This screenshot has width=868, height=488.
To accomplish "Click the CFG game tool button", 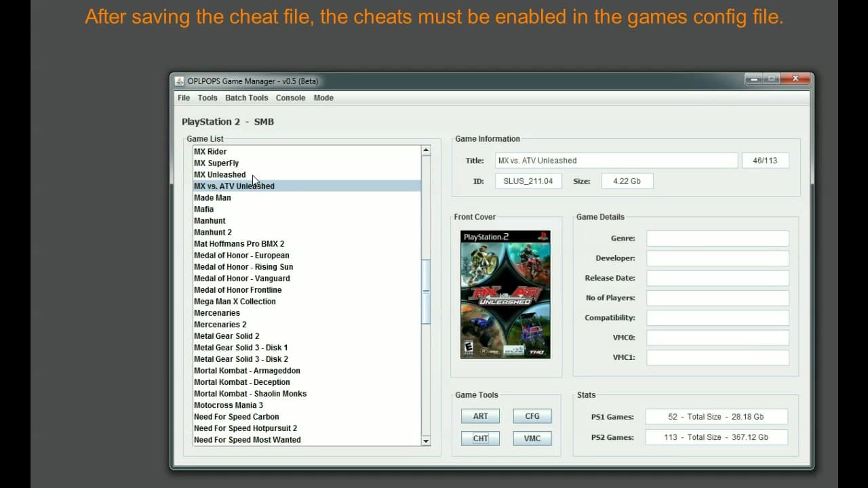I will (532, 416).
